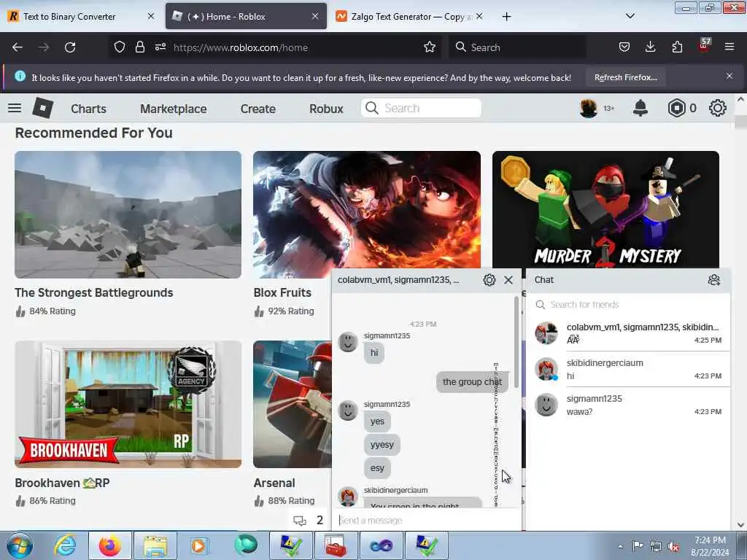Go to the Create page

click(x=258, y=109)
